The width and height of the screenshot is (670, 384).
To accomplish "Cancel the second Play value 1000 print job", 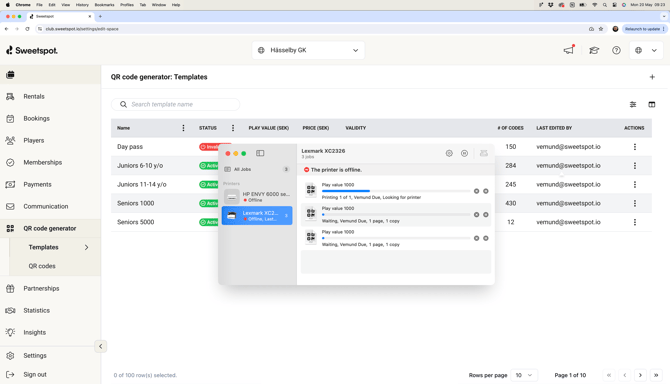I will coord(476,215).
